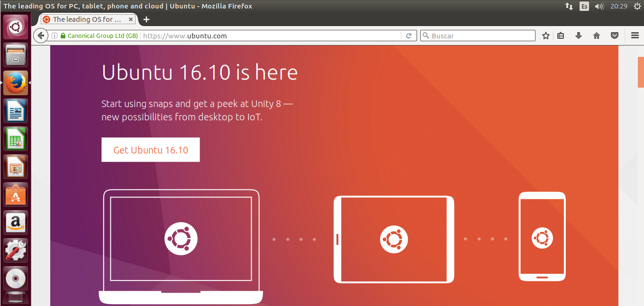Image resolution: width=644 pixels, height=306 pixels.
Task: Open the Amazon launcher icon
Action: [16, 222]
